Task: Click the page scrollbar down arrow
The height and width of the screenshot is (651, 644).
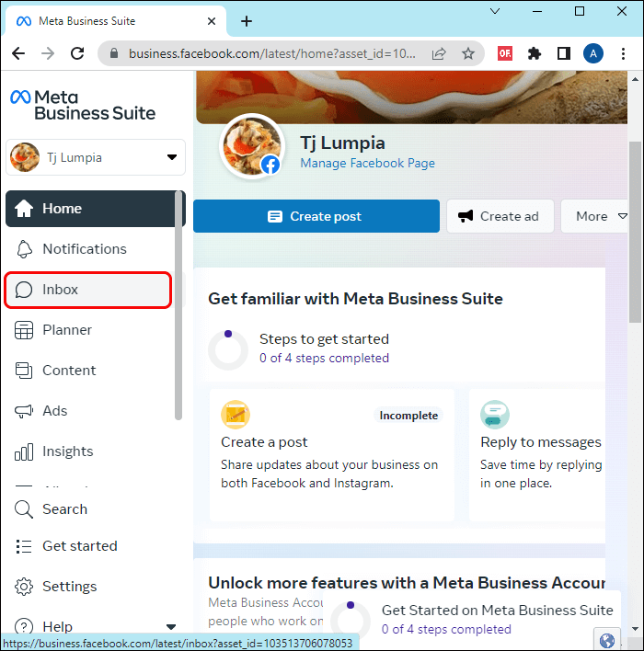Action: (x=636, y=629)
